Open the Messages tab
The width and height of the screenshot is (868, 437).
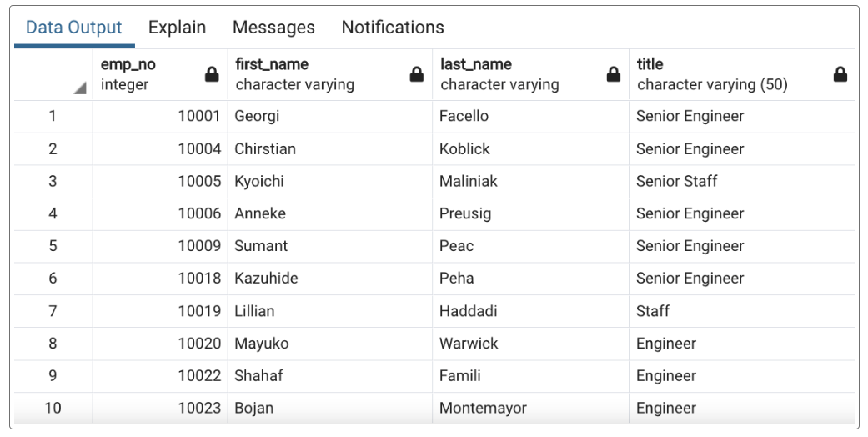coord(273,28)
